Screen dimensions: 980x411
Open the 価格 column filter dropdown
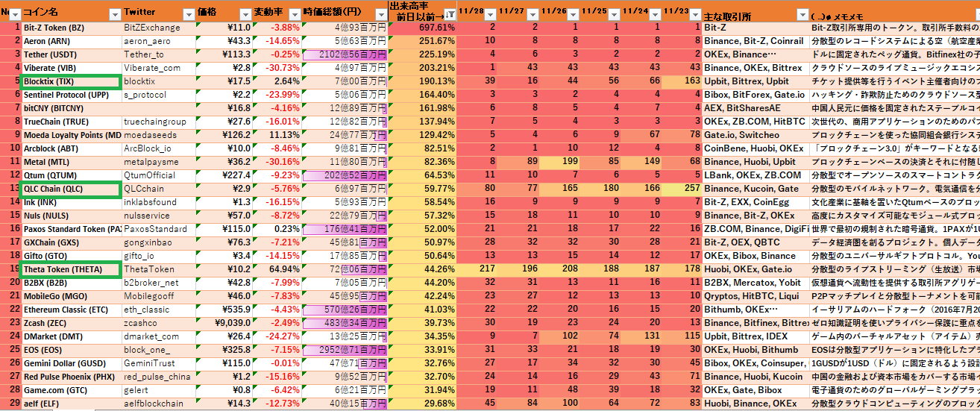coord(245,14)
